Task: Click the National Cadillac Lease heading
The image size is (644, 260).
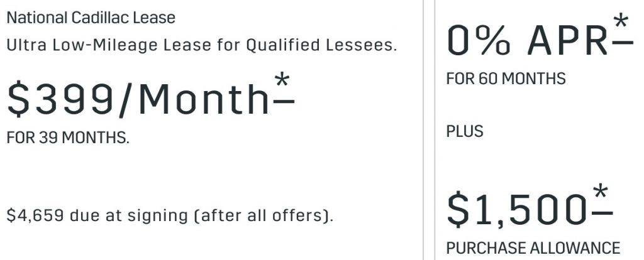Action: [x=91, y=18]
